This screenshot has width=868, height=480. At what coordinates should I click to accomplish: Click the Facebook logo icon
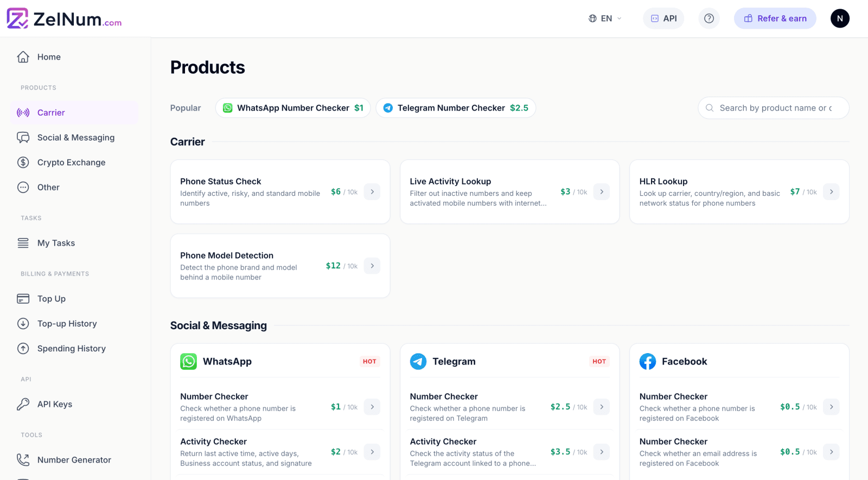pyautogui.click(x=648, y=361)
